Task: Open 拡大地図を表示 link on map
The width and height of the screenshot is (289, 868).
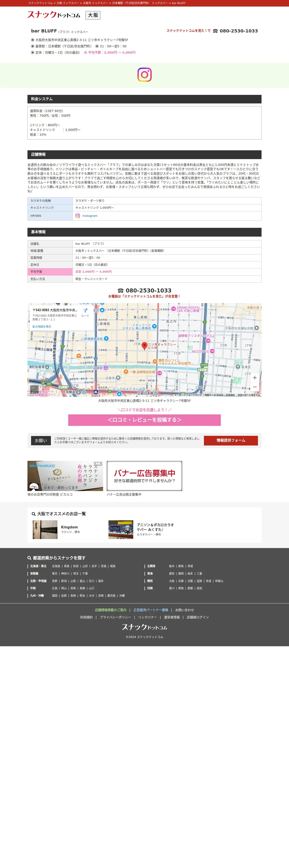Action: (x=42, y=327)
